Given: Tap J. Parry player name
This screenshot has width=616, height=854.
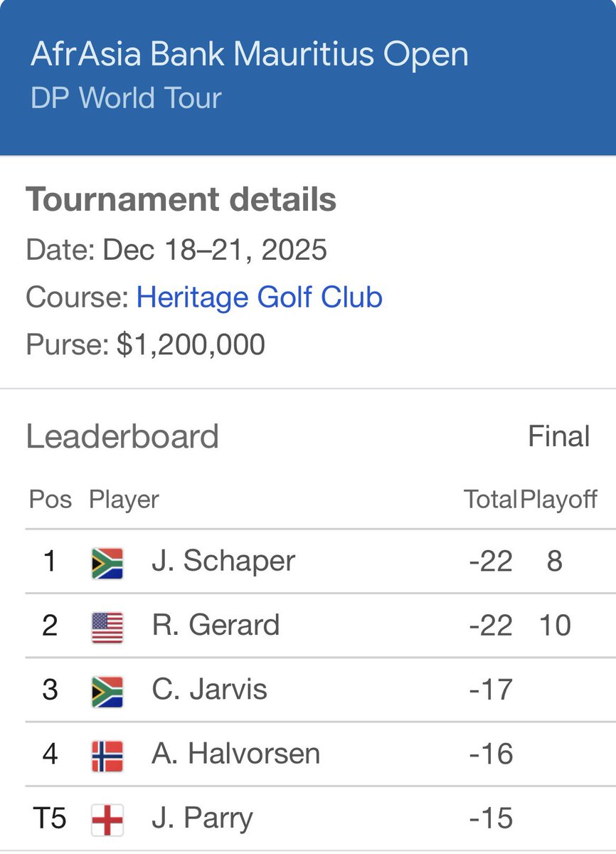Looking at the screenshot, I should pos(202,819).
